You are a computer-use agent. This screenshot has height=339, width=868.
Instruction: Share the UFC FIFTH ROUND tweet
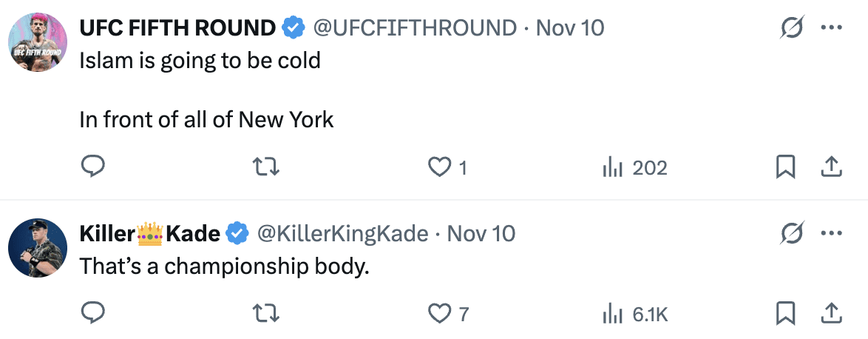click(832, 167)
